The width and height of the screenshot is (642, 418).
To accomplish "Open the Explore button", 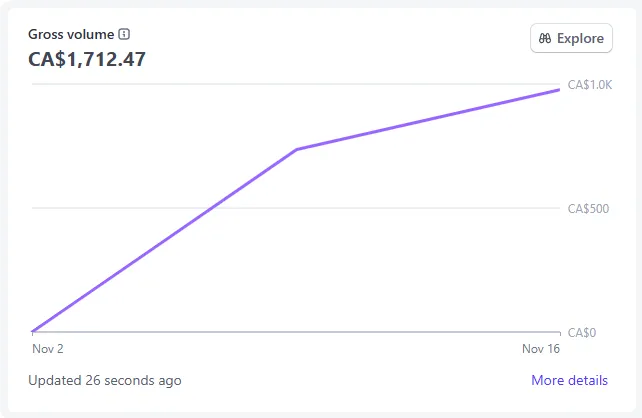I will [x=570, y=38].
